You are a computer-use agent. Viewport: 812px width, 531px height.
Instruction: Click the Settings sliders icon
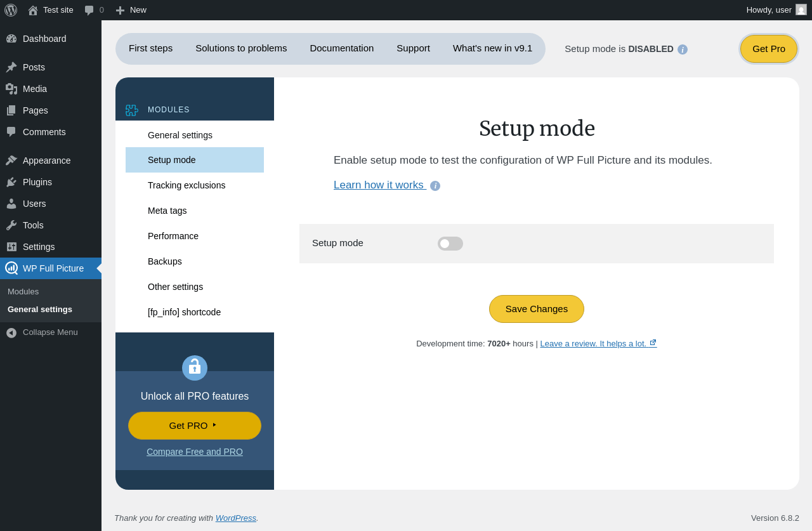click(11, 247)
